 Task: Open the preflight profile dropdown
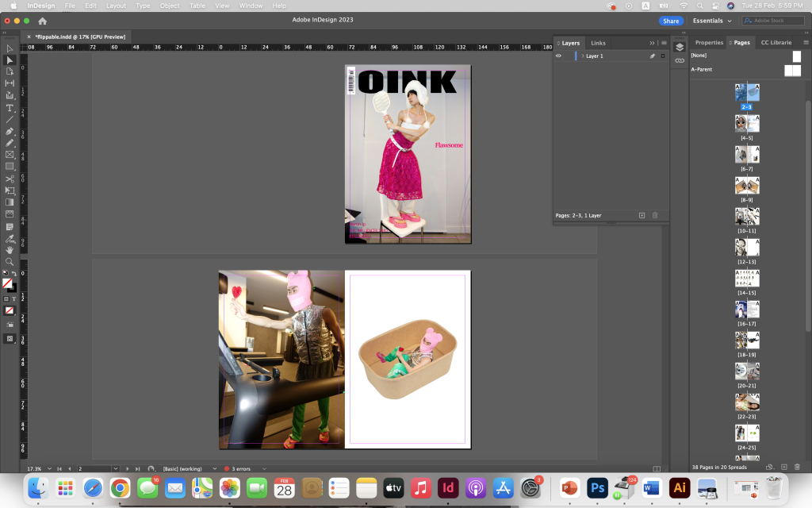(x=214, y=468)
